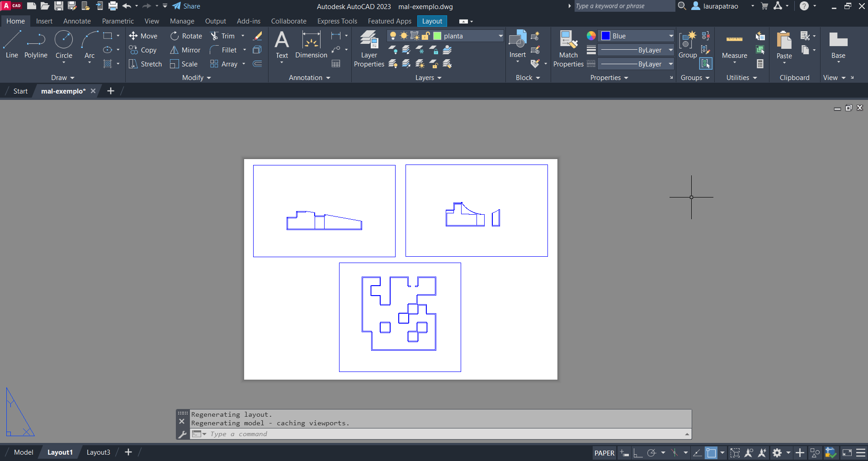Viewport: 868px width, 461px height.
Task: Open the Blue color dropdown
Action: (637, 36)
